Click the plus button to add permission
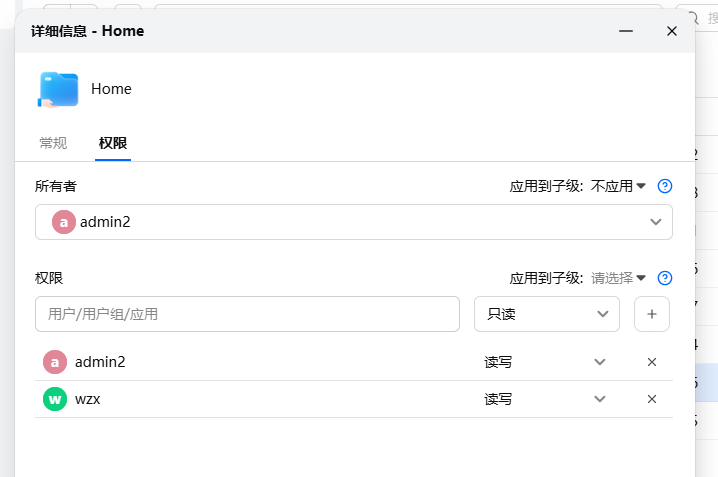This screenshot has width=718, height=477. point(652,314)
